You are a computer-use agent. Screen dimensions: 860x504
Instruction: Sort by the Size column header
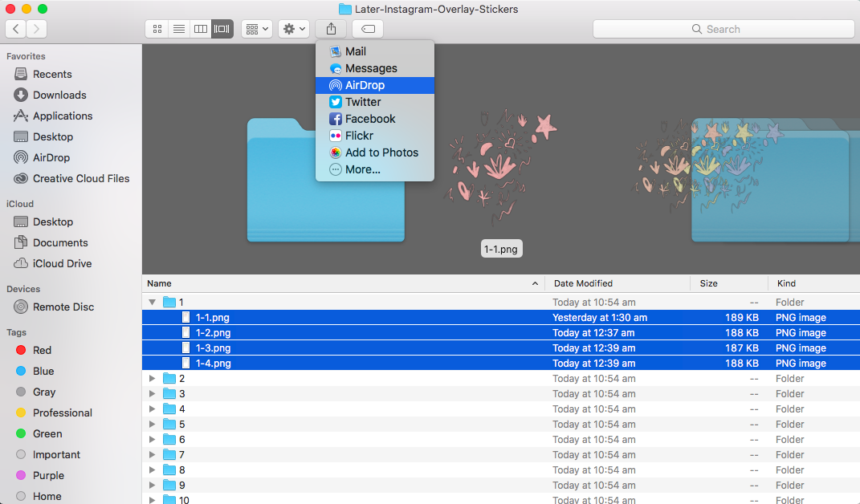coord(729,283)
